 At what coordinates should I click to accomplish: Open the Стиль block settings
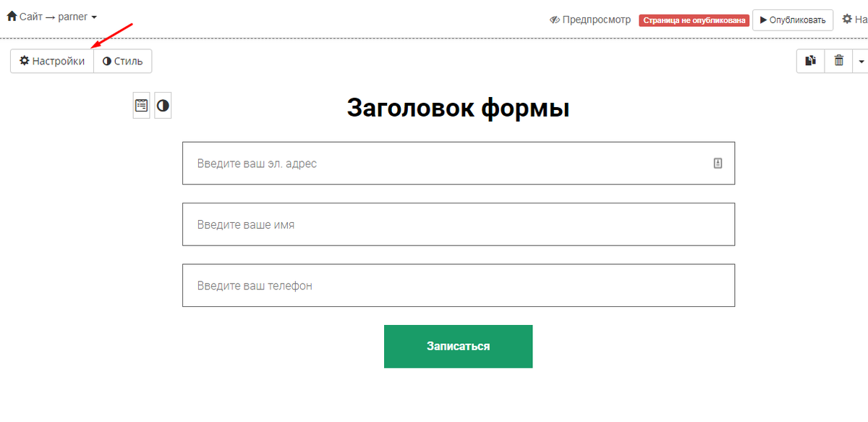click(x=123, y=61)
